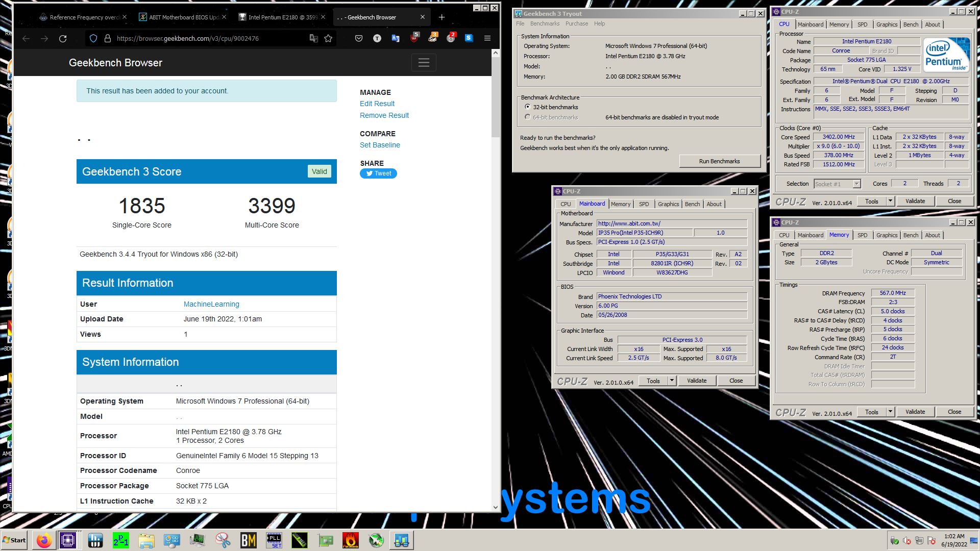Click the Firefox back arrow
Image resolution: width=980 pixels, height=551 pixels.
point(26,38)
